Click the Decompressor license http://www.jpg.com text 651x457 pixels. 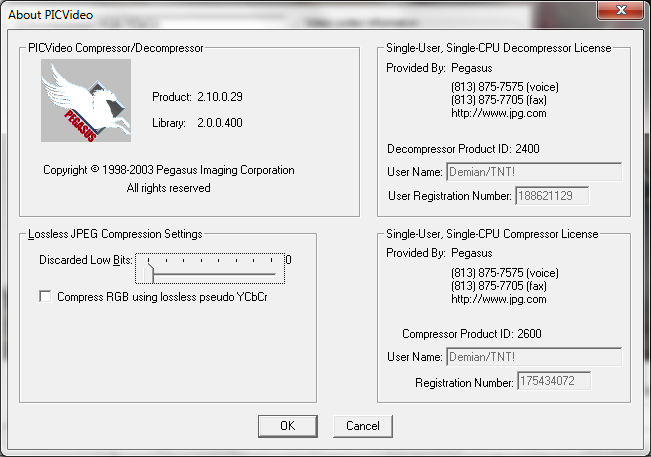click(x=499, y=113)
